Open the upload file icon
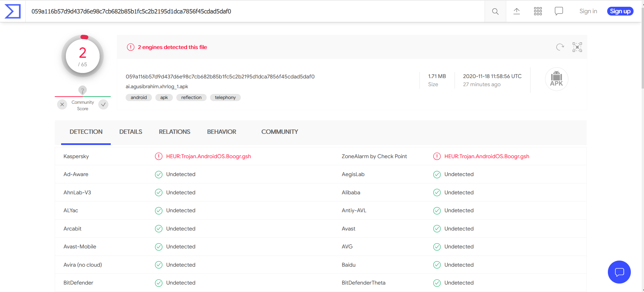The image size is (644, 292). 517,11
